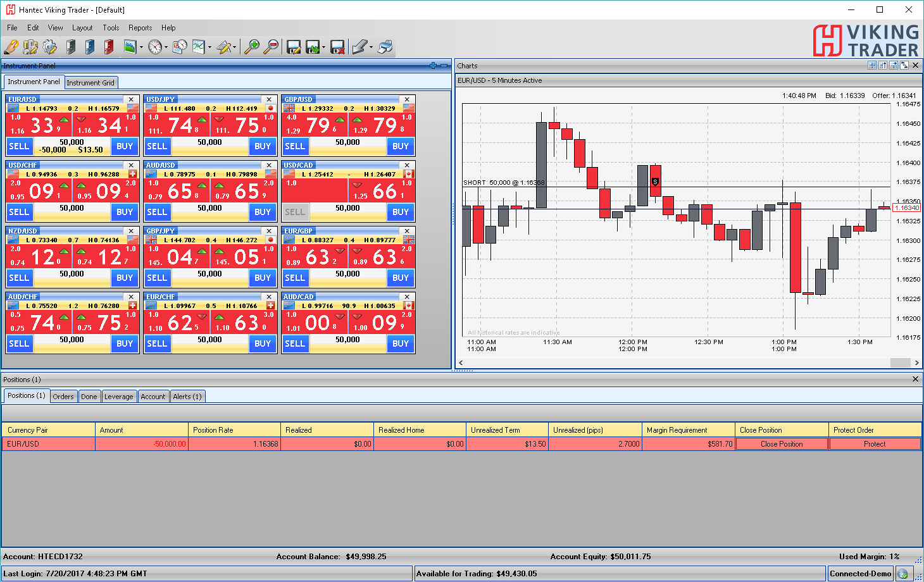Click the chart scrollbar right arrow
The width and height of the screenshot is (924, 582).
(916, 362)
